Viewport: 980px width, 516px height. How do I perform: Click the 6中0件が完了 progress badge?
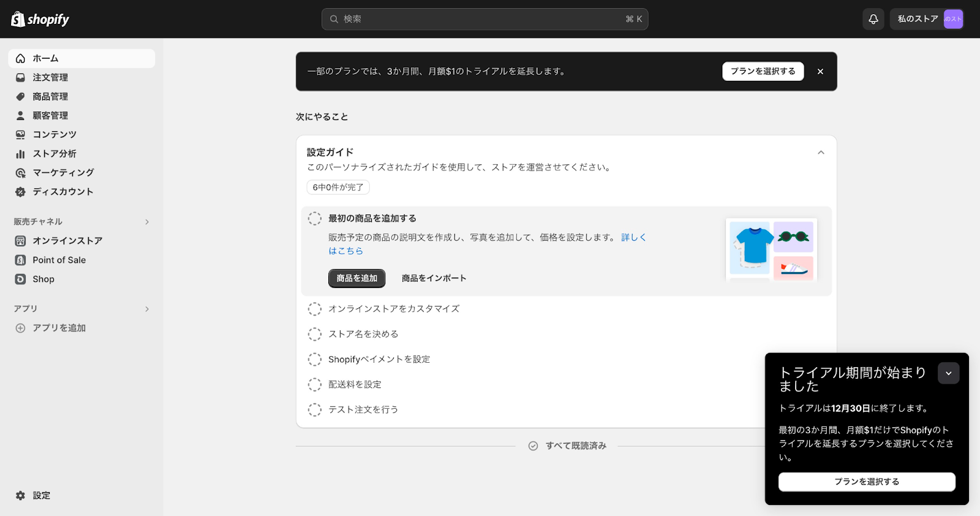tap(338, 188)
